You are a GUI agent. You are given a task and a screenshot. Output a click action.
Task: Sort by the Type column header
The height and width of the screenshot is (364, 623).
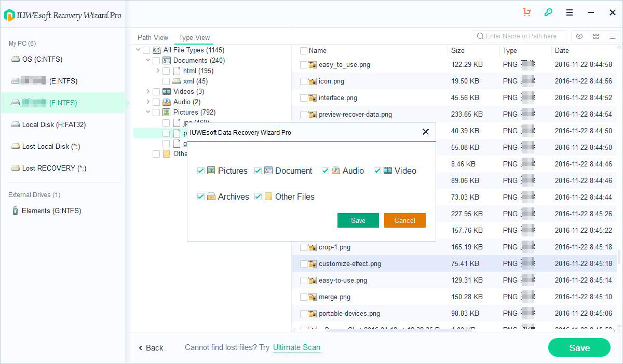510,51
